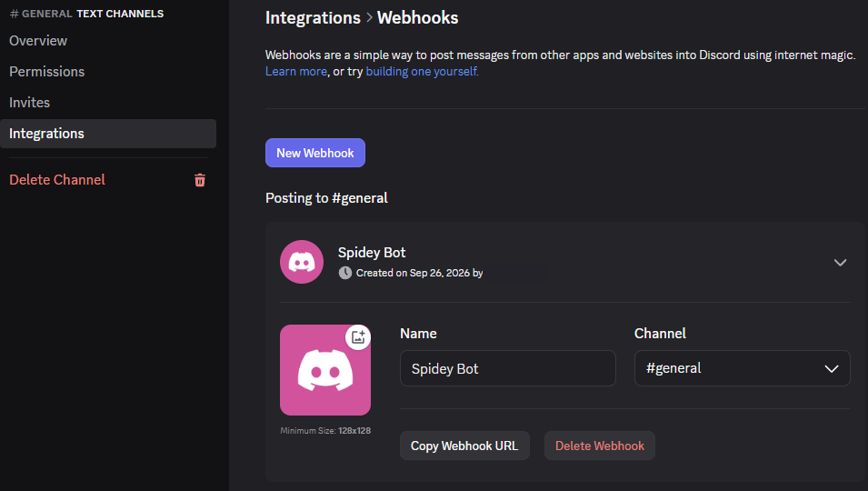Click the small Spidey Bot avatar icon
The height and width of the screenshot is (491, 868).
click(x=302, y=262)
